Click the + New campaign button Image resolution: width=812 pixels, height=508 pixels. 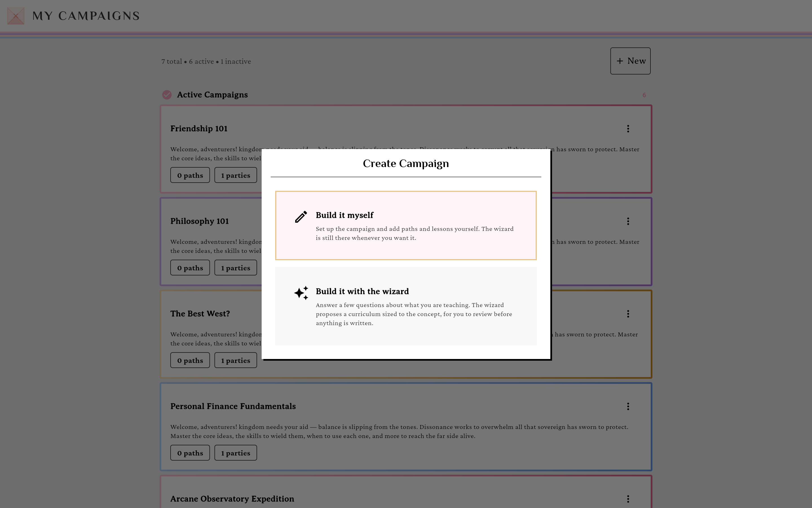(x=630, y=61)
